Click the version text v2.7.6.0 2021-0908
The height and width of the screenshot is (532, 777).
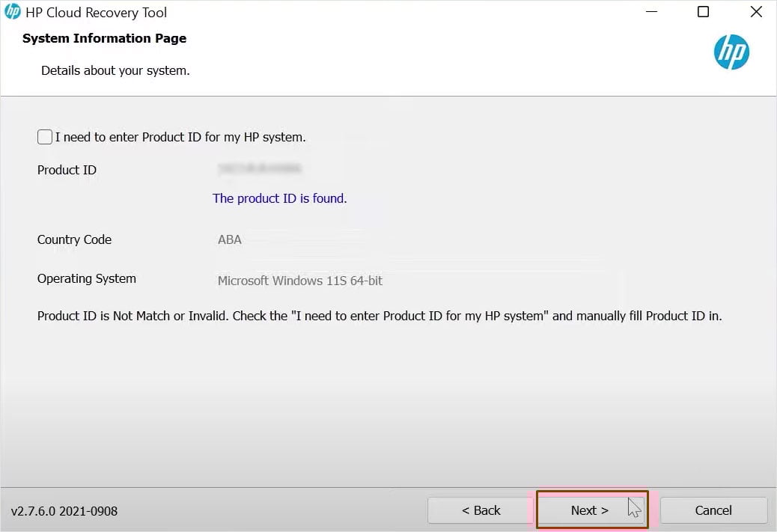(x=64, y=511)
